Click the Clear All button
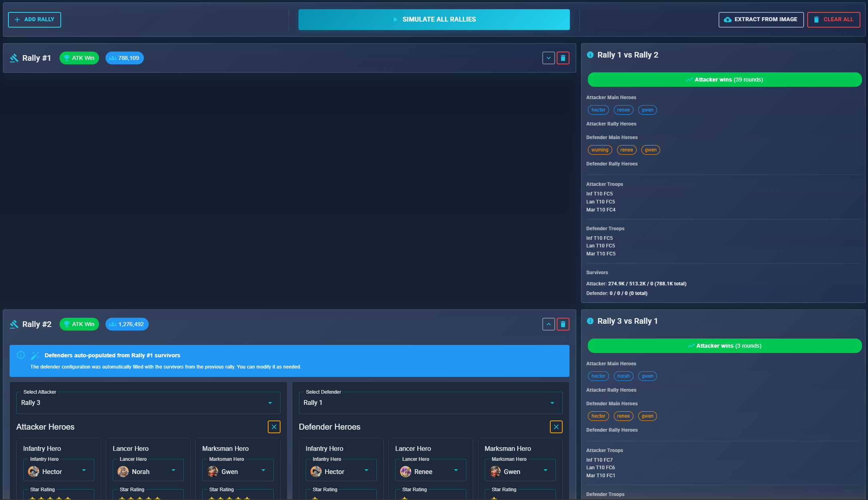Image resolution: width=868 pixels, height=500 pixels. click(833, 20)
